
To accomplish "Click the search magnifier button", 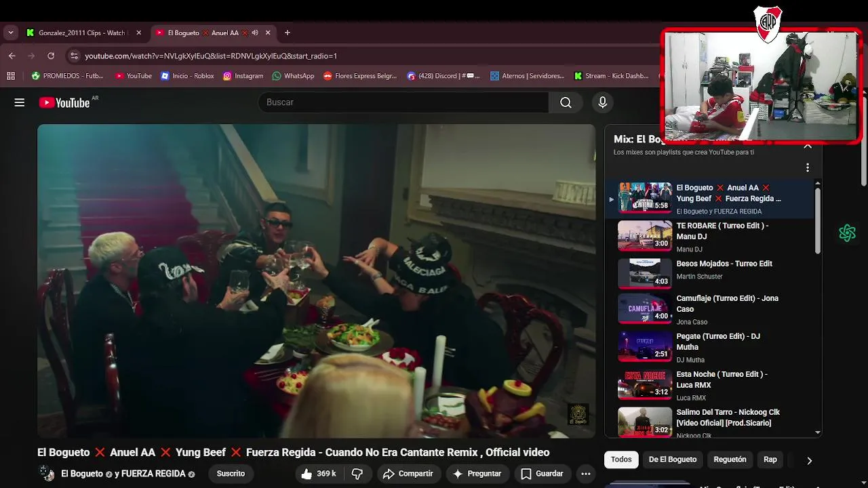I will pos(566,102).
